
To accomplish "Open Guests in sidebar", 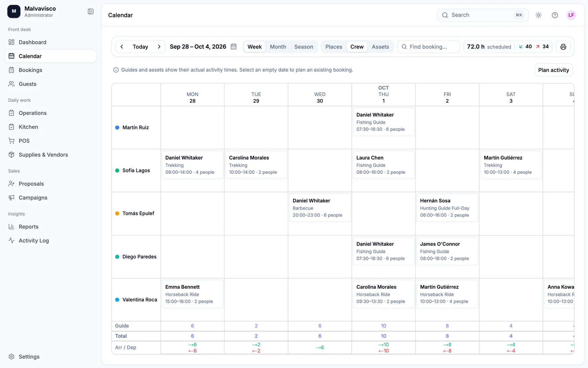I will pos(50,84).
